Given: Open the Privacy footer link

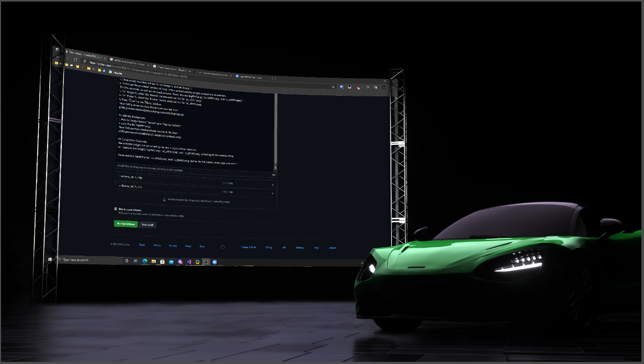Looking at the screenshot, I should click(x=157, y=245).
